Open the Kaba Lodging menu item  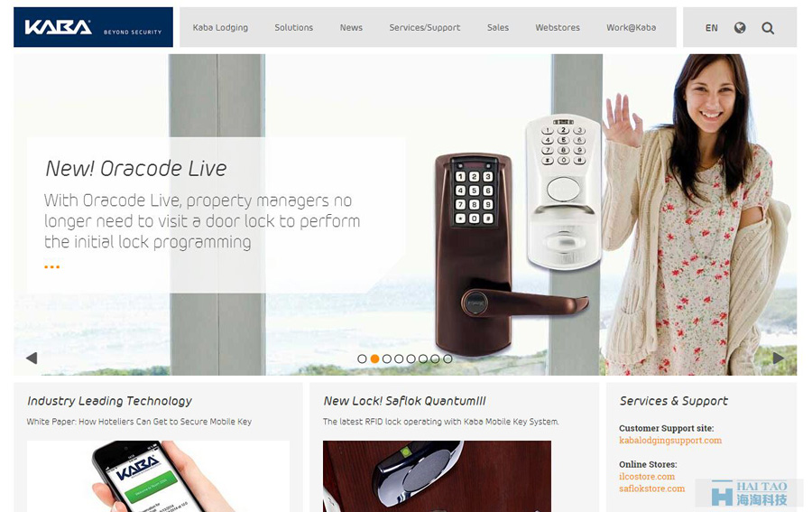[220, 27]
